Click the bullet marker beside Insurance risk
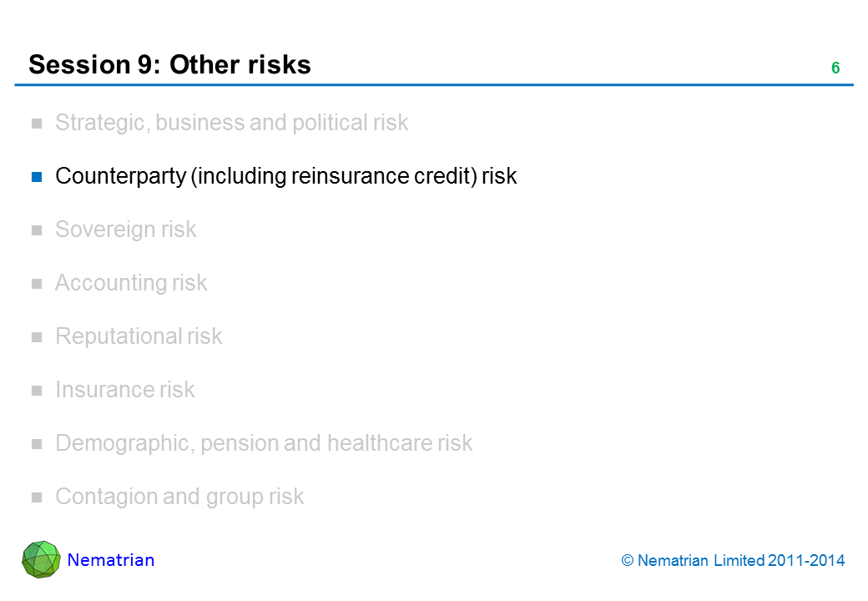Viewport: 868px width, 601px height. point(37,391)
